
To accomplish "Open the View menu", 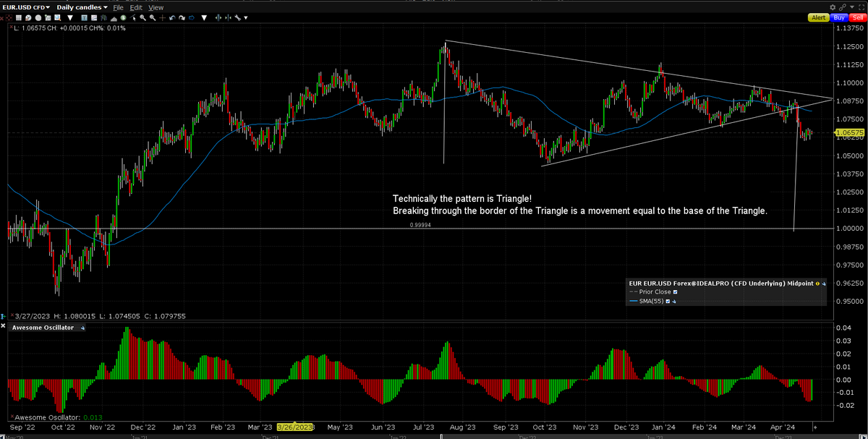I will click(x=156, y=7).
